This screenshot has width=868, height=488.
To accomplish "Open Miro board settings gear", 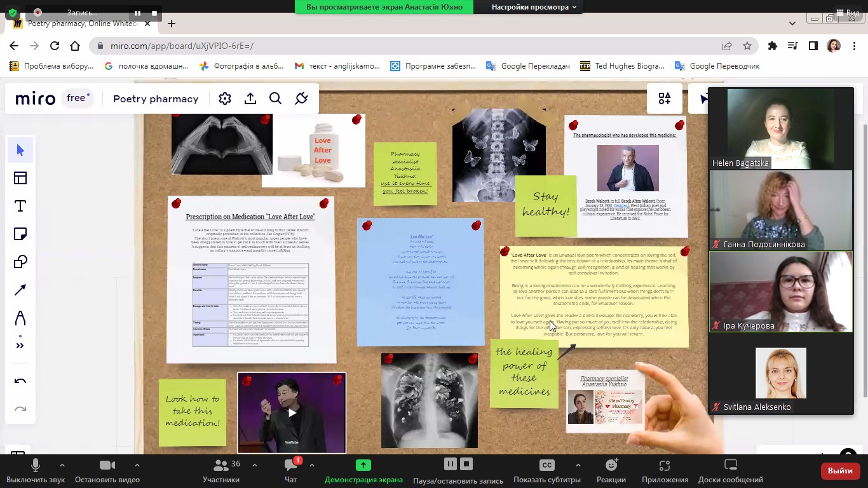I will tap(224, 98).
